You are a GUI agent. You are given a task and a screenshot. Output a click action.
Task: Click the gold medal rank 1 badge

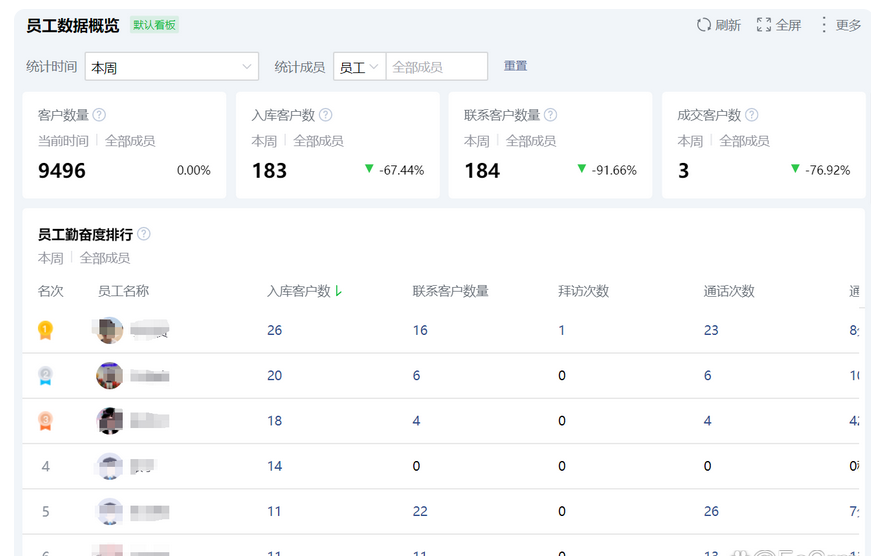point(45,330)
